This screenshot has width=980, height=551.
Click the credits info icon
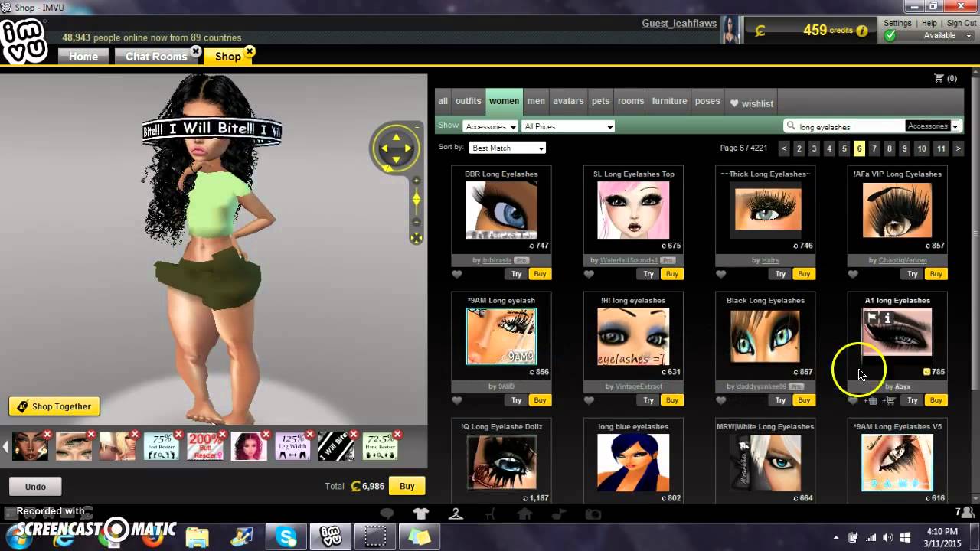tap(862, 31)
